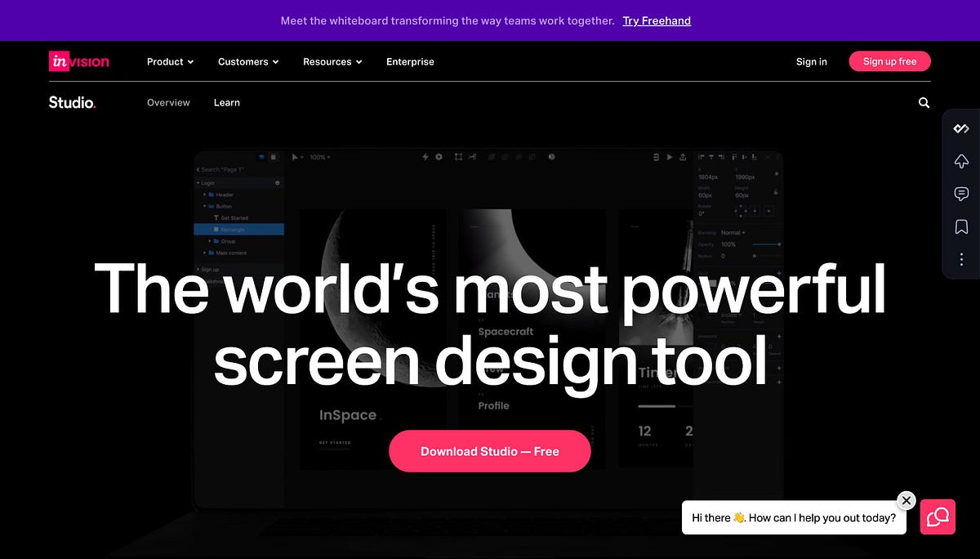Open the search magnifier in the Studio nav
980x559 pixels.
coord(923,102)
